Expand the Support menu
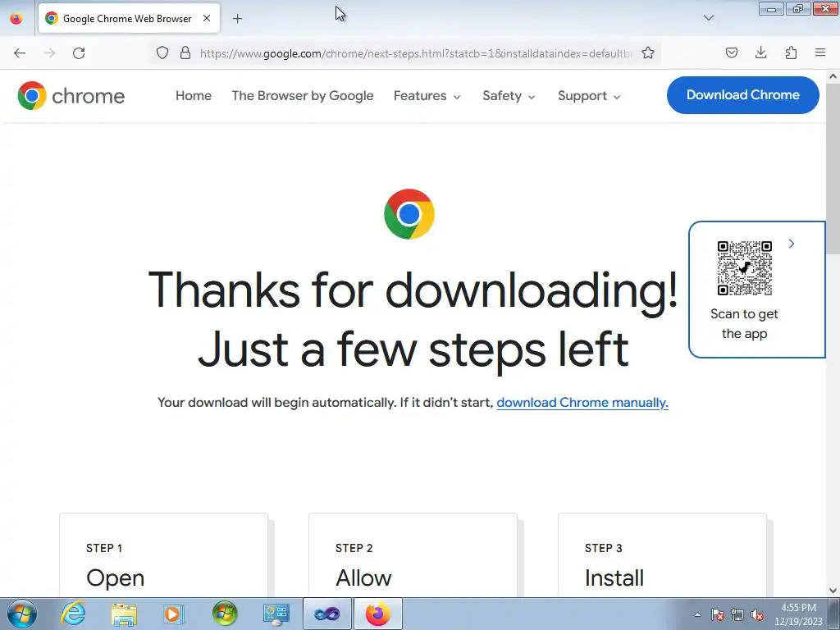This screenshot has width=840, height=630. [x=589, y=96]
